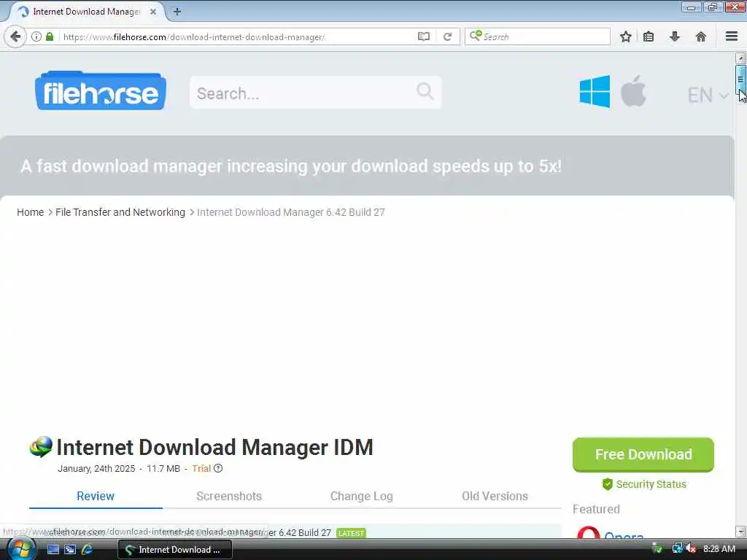Click the Security Status shield icon
The image size is (747, 560).
click(x=608, y=484)
